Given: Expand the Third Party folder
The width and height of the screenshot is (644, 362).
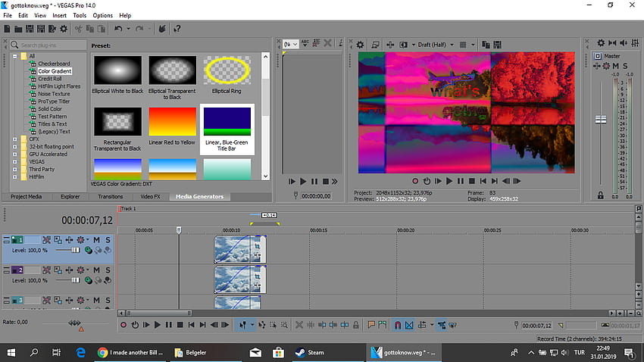Looking at the screenshot, I should click(x=15, y=169).
